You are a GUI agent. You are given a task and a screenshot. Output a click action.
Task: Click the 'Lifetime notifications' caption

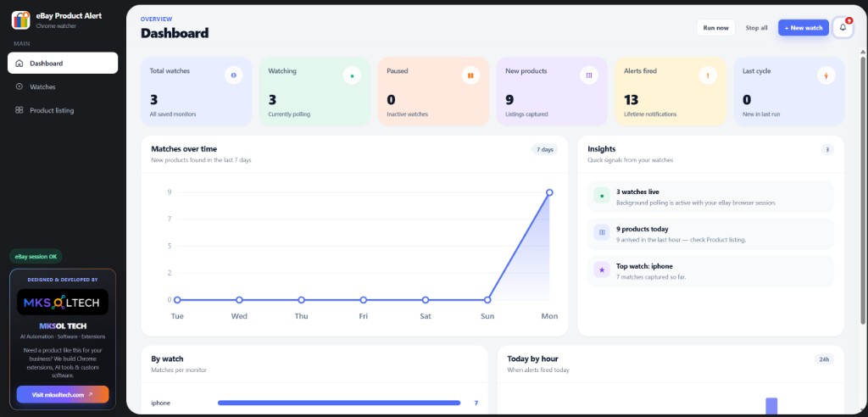pyautogui.click(x=650, y=114)
